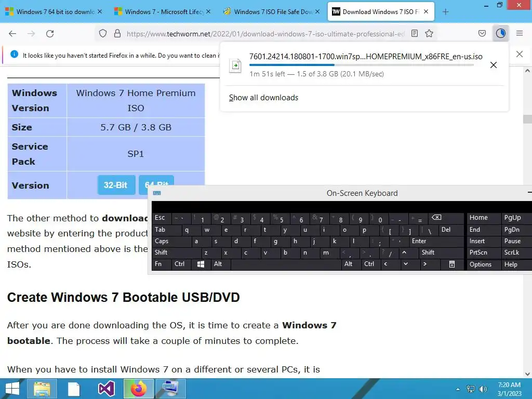532x399 pixels.
Task: Close the Microsoft Lifecycle tab
Action: point(208,11)
